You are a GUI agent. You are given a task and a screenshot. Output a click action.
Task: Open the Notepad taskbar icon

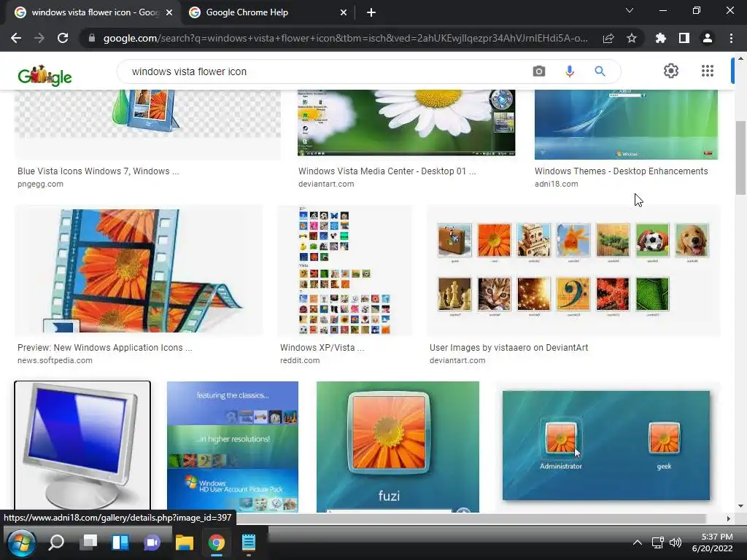coord(248,542)
